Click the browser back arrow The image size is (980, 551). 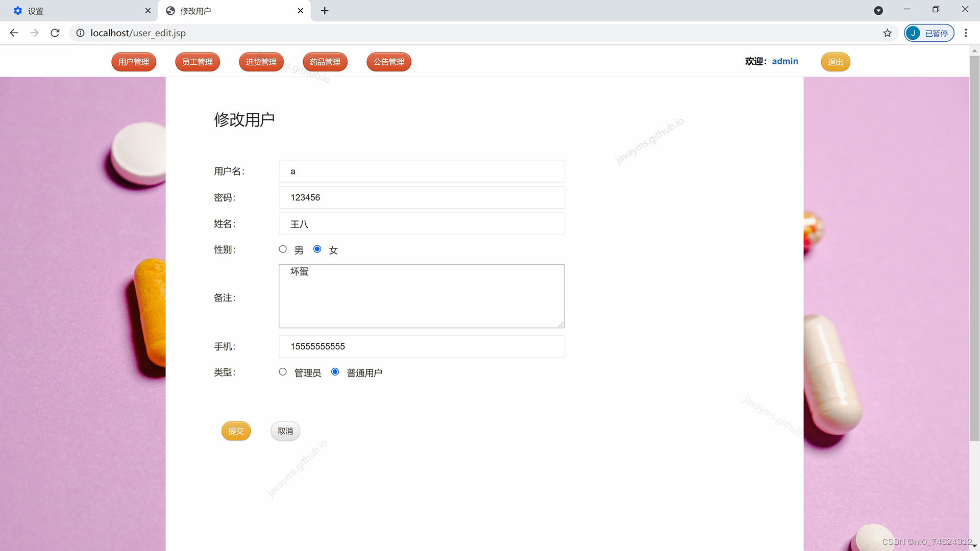point(14,33)
